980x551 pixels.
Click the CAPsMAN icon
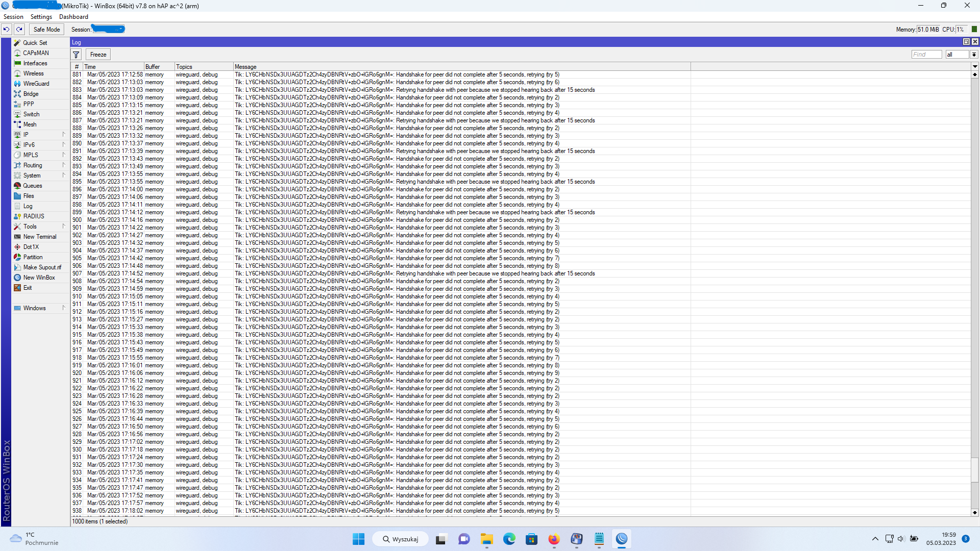point(17,53)
